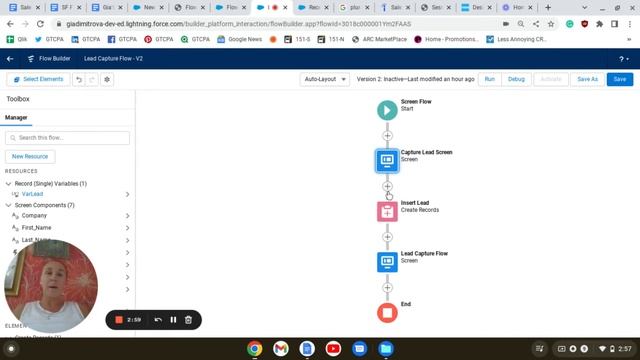Click the First_Name screen component
This screenshot has width=640, height=360.
coord(36,228)
